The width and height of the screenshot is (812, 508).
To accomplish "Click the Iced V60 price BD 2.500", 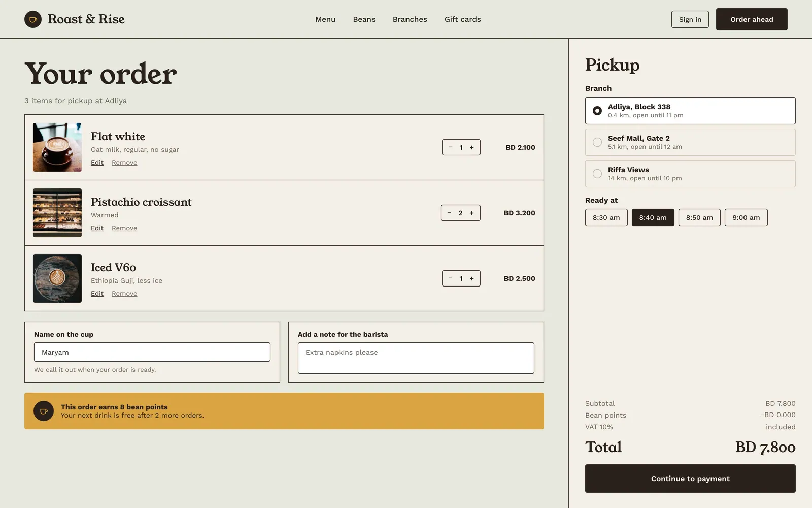I will pyautogui.click(x=519, y=278).
